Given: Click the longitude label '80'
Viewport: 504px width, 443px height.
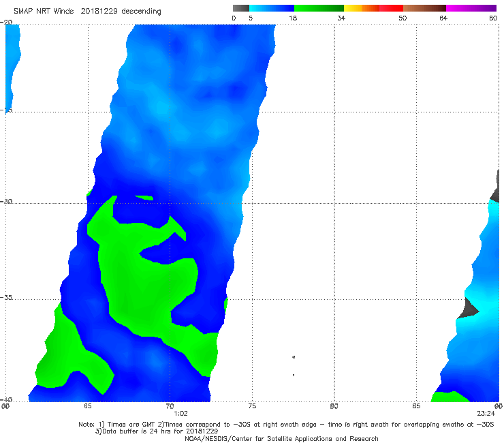Looking at the screenshot, I should pos(334,406).
